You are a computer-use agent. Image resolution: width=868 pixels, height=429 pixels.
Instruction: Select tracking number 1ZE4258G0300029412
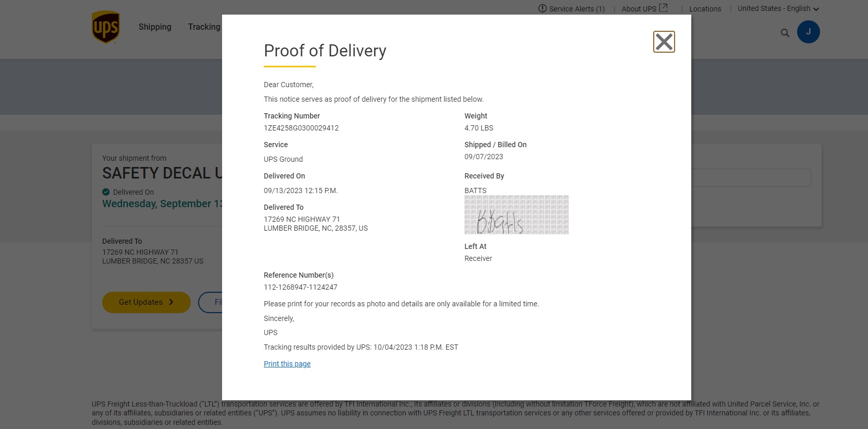[x=301, y=128]
